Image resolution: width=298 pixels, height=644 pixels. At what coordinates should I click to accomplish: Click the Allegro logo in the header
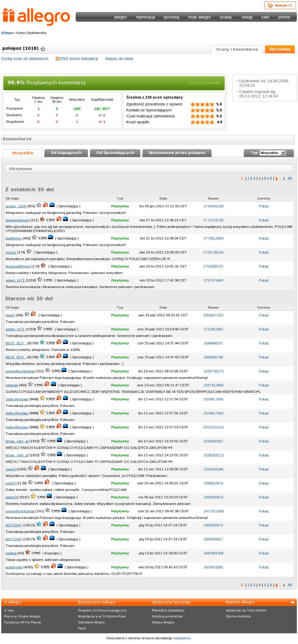(x=36, y=17)
